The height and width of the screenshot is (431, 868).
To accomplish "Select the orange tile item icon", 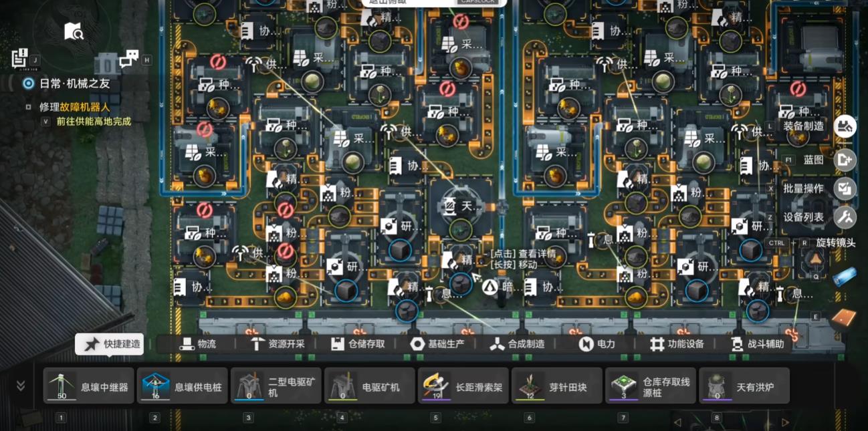I will tap(845, 319).
